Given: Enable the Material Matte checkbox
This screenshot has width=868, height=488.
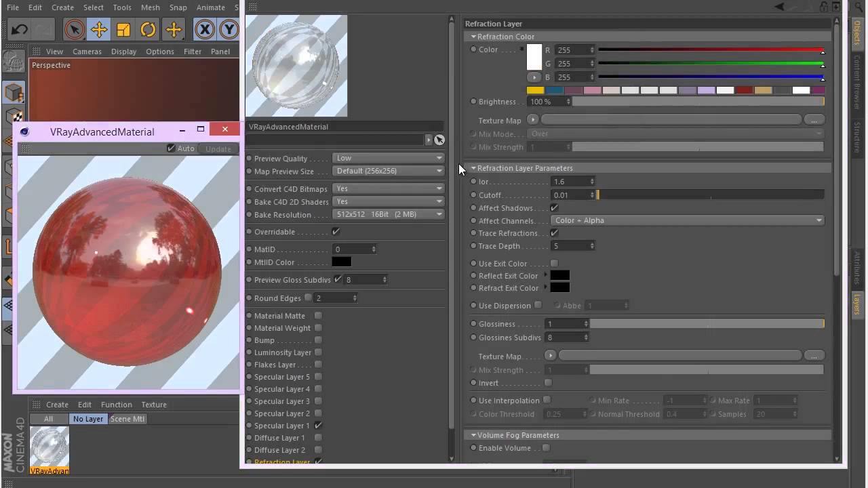Looking at the screenshot, I should [x=318, y=316].
